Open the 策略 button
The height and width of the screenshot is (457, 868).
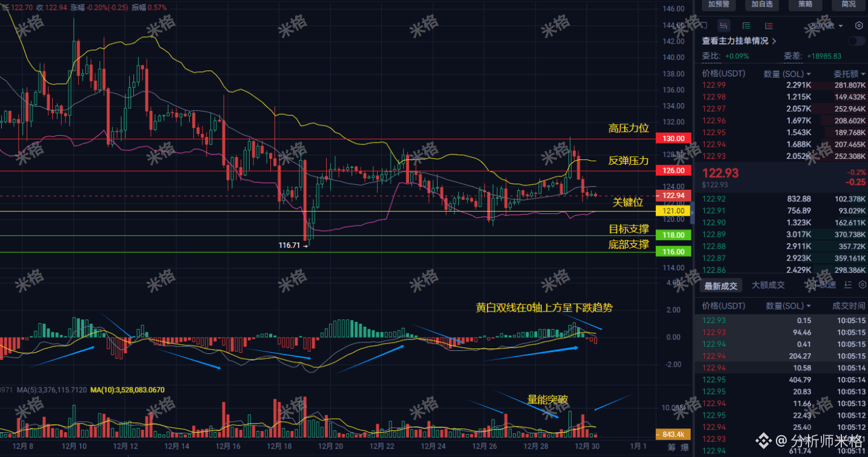[805, 4]
